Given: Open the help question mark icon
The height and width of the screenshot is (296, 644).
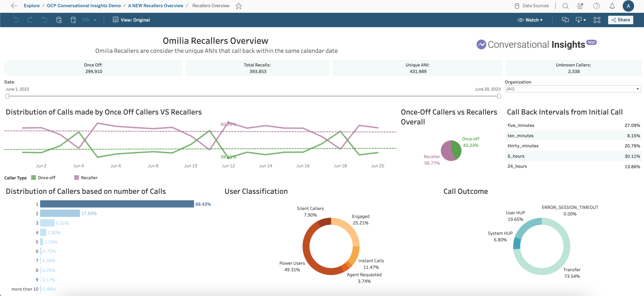Looking at the screenshot, I should [x=596, y=6].
